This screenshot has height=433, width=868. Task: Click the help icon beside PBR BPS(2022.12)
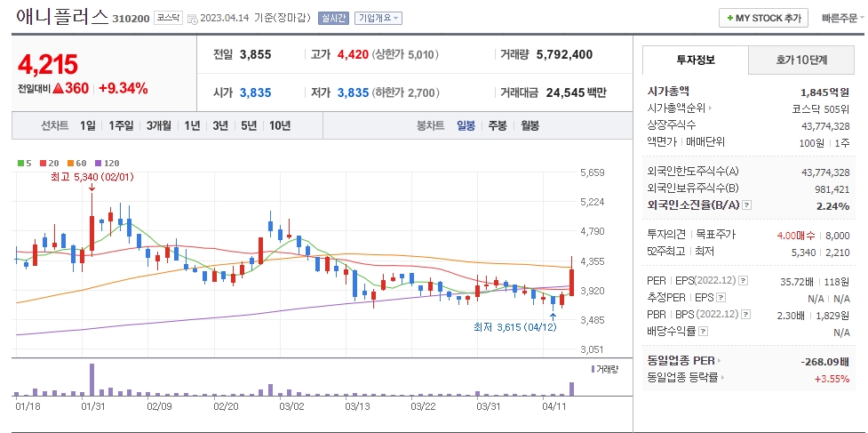tap(747, 315)
